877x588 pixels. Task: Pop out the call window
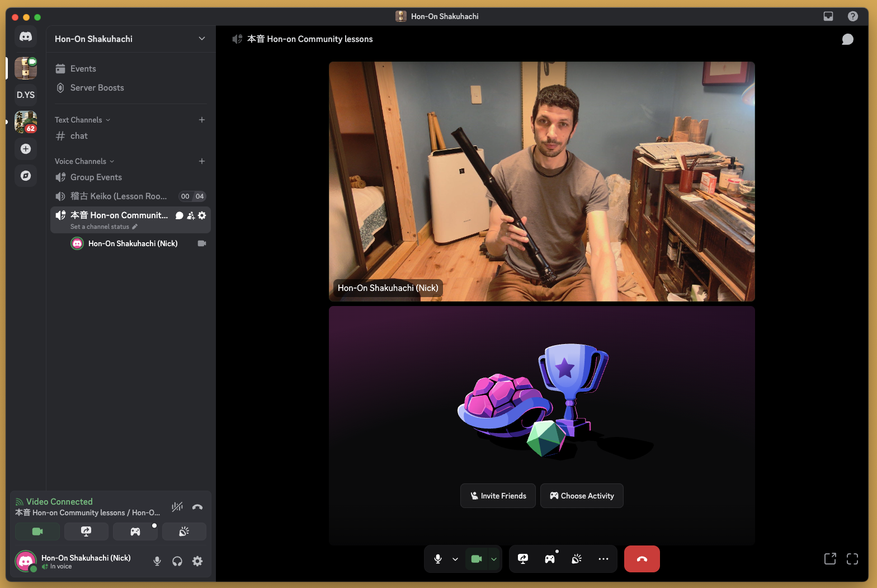pyautogui.click(x=830, y=559)
